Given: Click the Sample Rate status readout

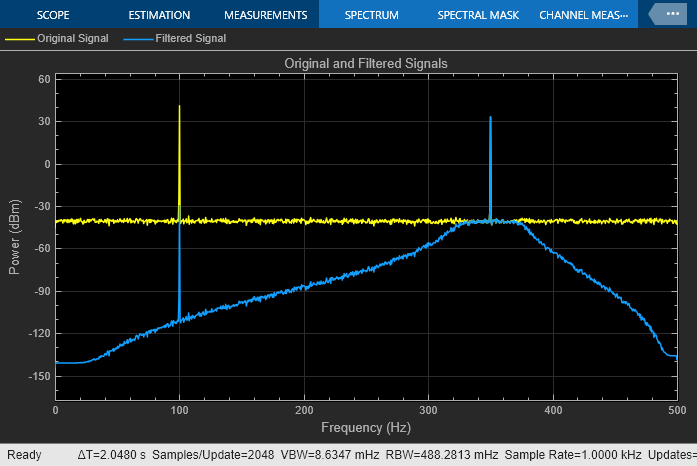Looking at the screenshot, I should point(573,455).
